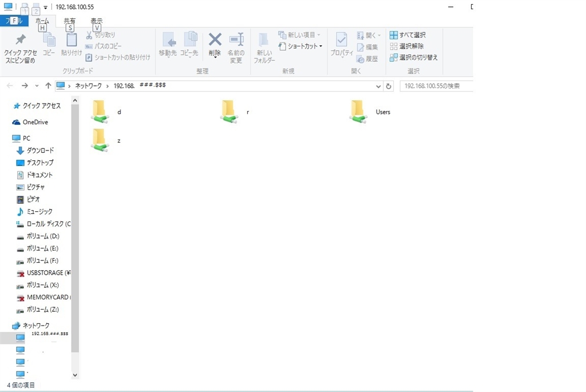Choose ショートカットの貼り付け (Paste shortcut)
Viewport: 586px width, 392px height.
click(118, 58)
